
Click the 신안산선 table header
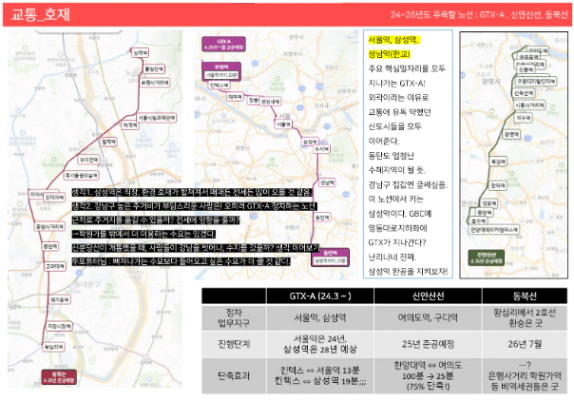(428, 296)
